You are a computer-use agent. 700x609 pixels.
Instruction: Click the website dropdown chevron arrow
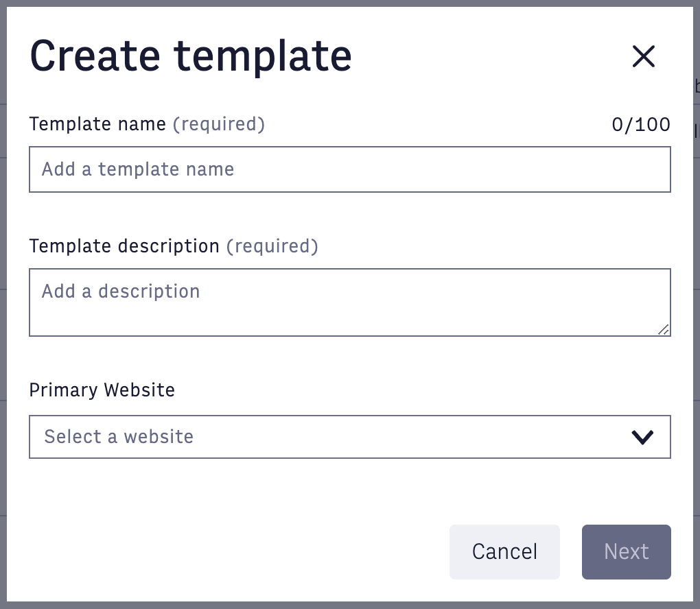click(x=642, y=437)
